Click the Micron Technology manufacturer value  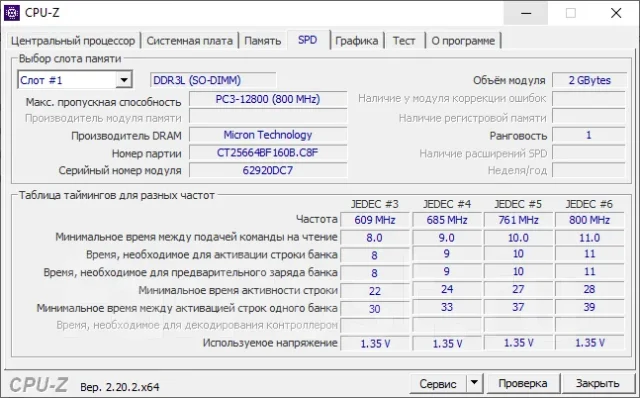[x=268, y=135]
